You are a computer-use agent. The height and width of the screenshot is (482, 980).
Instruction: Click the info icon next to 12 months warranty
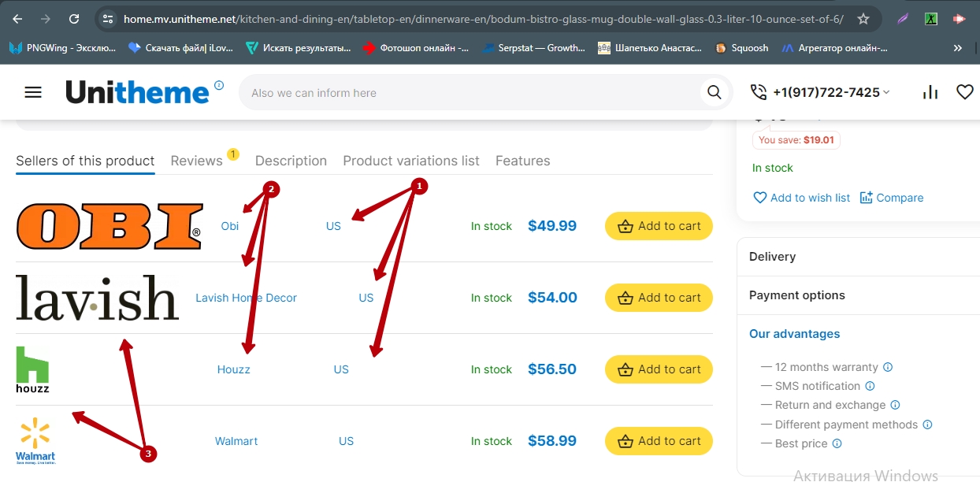pyautogui.click(x=888, y=367)
